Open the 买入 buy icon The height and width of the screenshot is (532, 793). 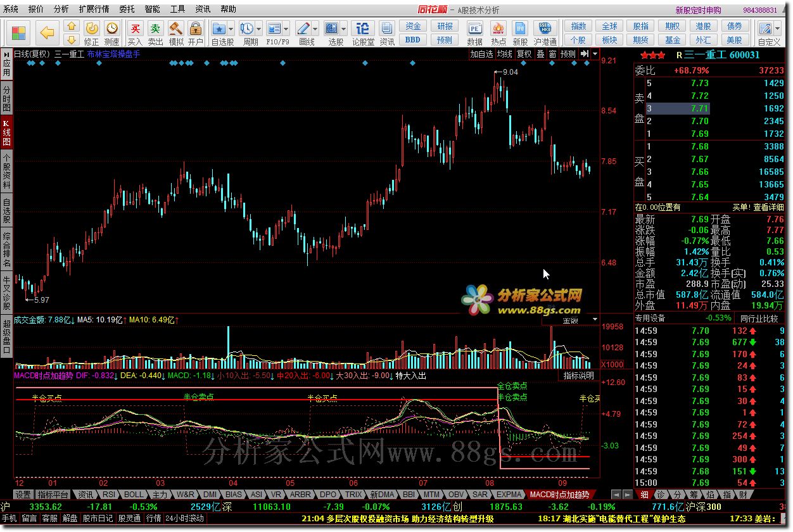click(135, 33)
